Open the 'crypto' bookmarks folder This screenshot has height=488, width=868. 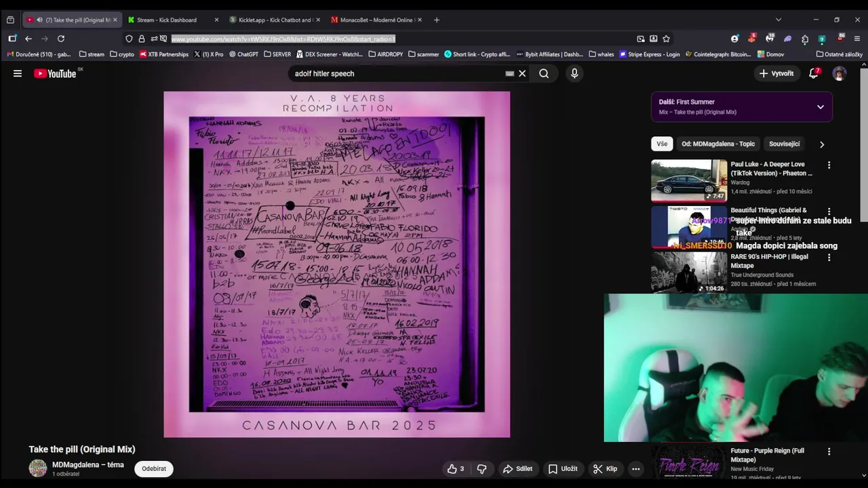click(122, 54)
